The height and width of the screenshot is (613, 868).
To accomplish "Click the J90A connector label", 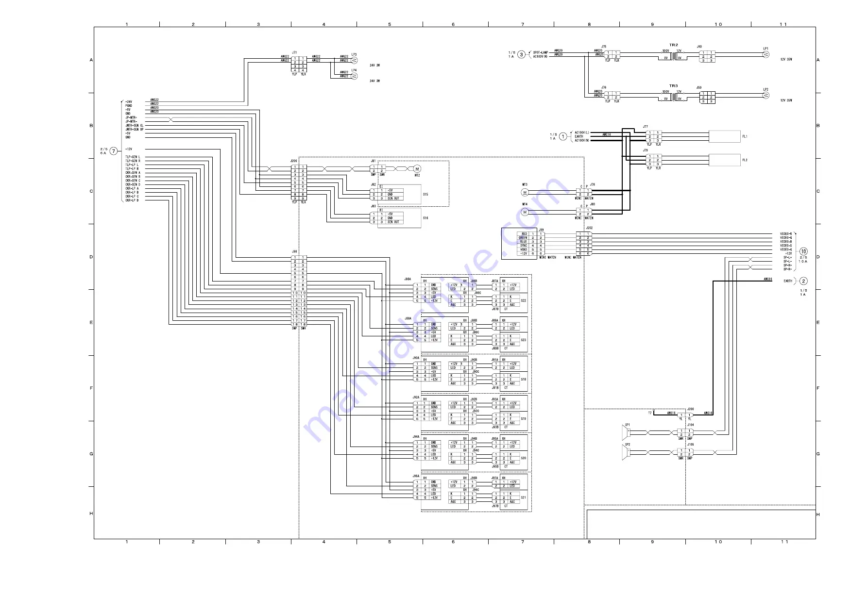I will click(416, 358).
